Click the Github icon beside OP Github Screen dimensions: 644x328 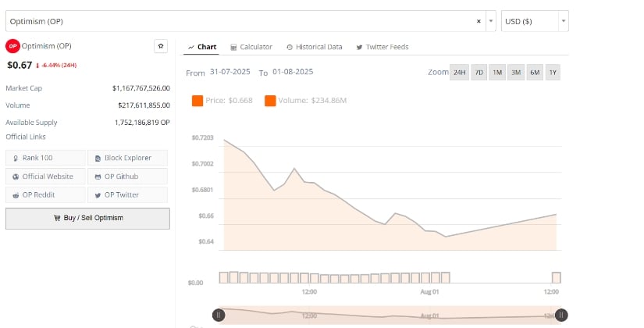pos(98,176)
